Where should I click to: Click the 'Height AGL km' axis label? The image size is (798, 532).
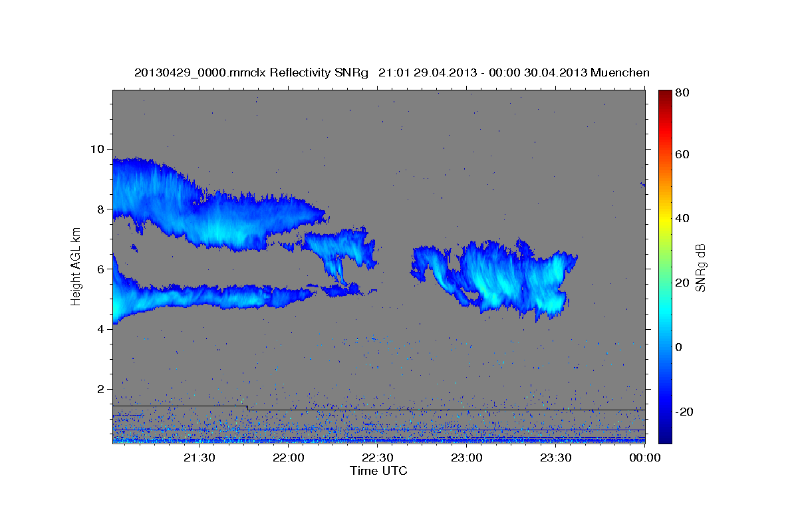[76, 267]
